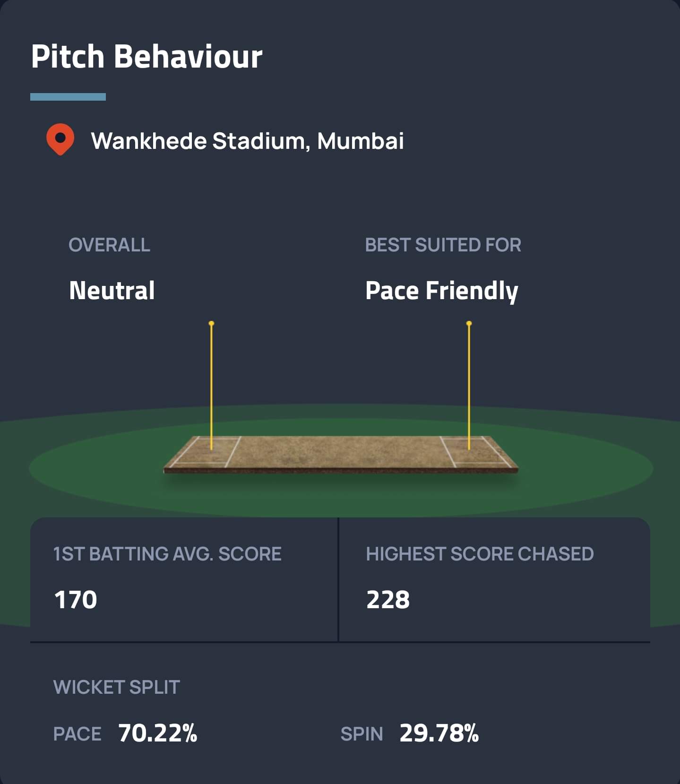This screenshot has height=784, width=680.
Task: Click the left yellow stump on the pitch
Action: coord(211,385)
